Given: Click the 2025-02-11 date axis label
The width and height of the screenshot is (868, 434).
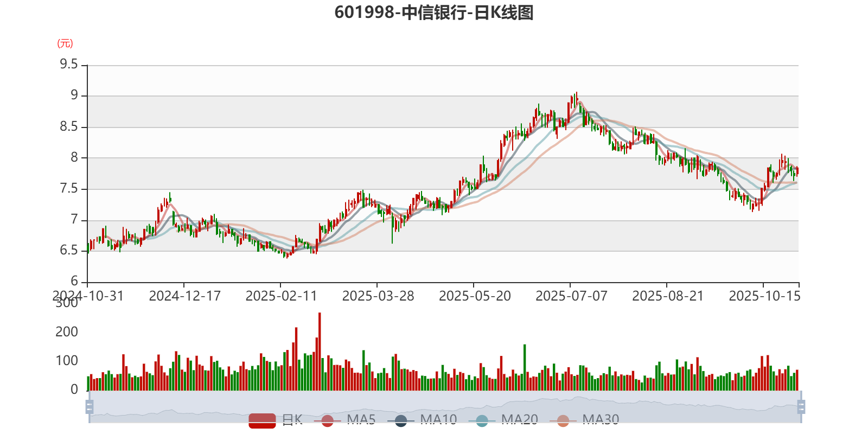Looking at the screenshot, I should click(x=281, y=296).
